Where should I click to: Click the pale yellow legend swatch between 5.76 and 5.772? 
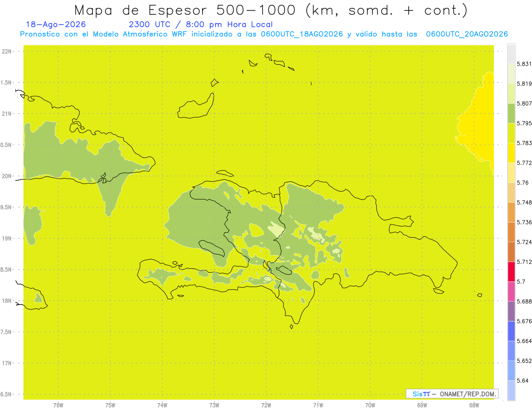511,172
